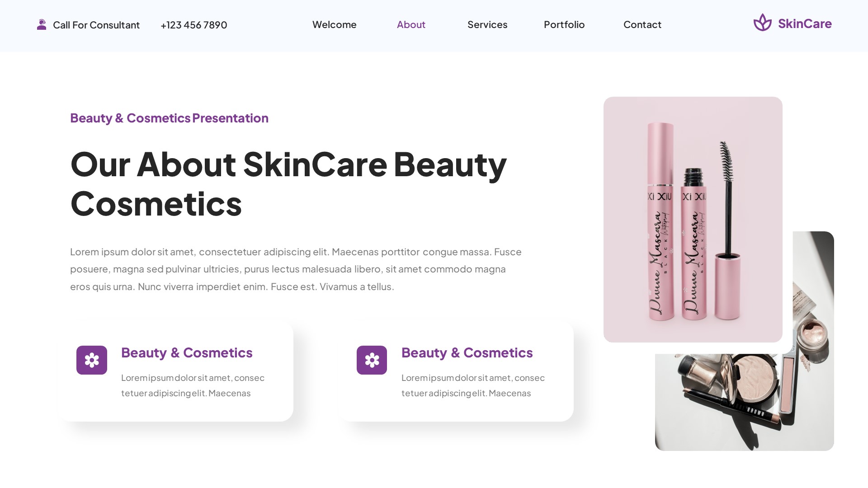Navigate to the Services page

click(x=487, y=25)
